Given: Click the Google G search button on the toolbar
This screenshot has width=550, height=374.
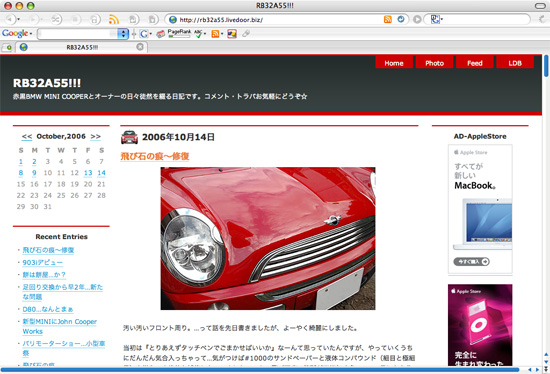Looking at the screenshot, I should point(144,34).
